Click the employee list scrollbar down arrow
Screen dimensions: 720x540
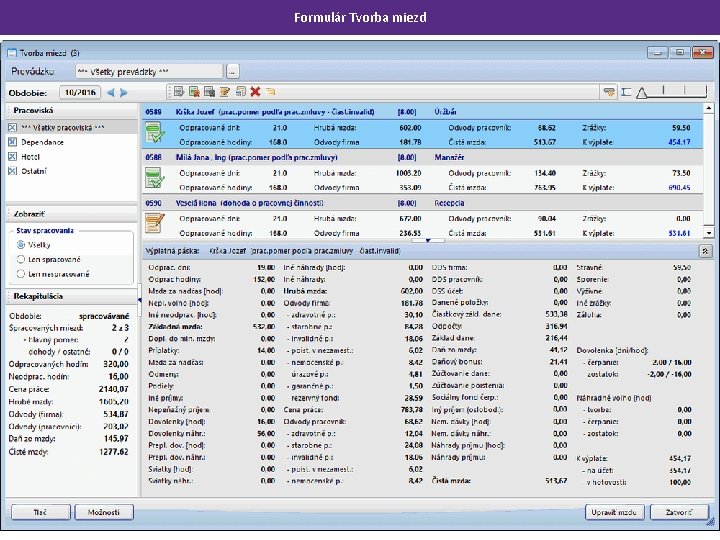(709, 233)
